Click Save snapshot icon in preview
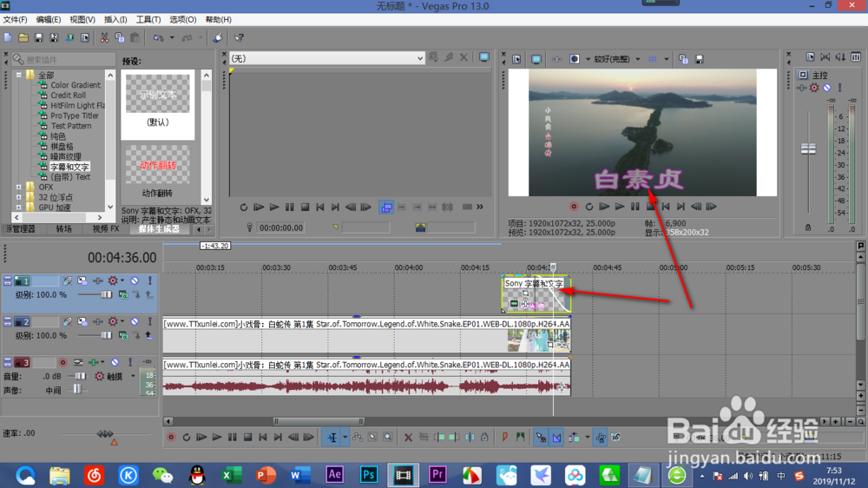Image resolution: width=868 pixels, height=488 pixels. coord(699,59)
